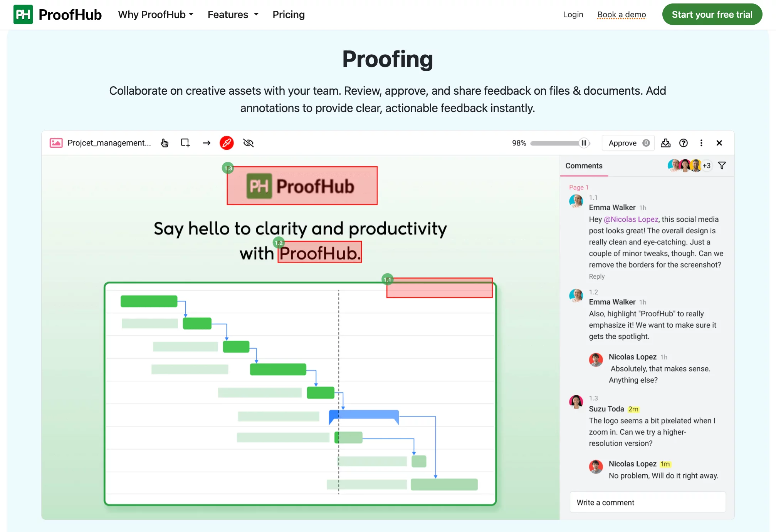The image size is (776, 532).
Task: Toggle the hide annotations tool
Action: [248, 142]
